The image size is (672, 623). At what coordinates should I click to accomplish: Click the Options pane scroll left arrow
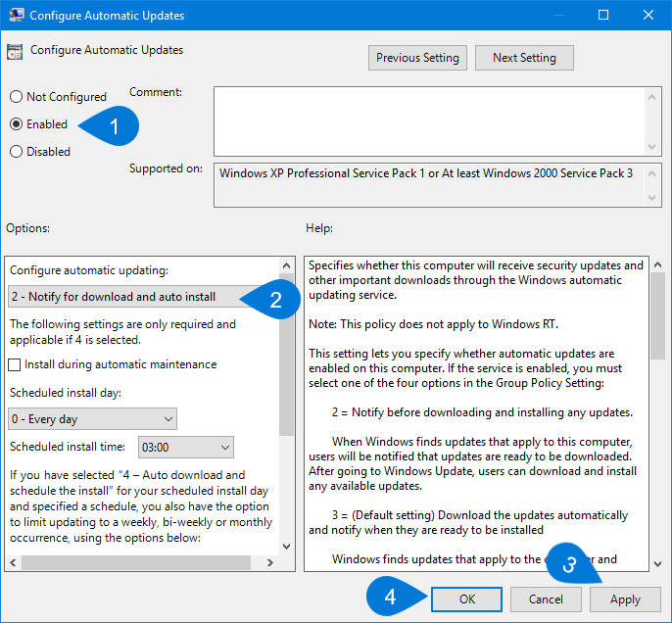point(13,562)
